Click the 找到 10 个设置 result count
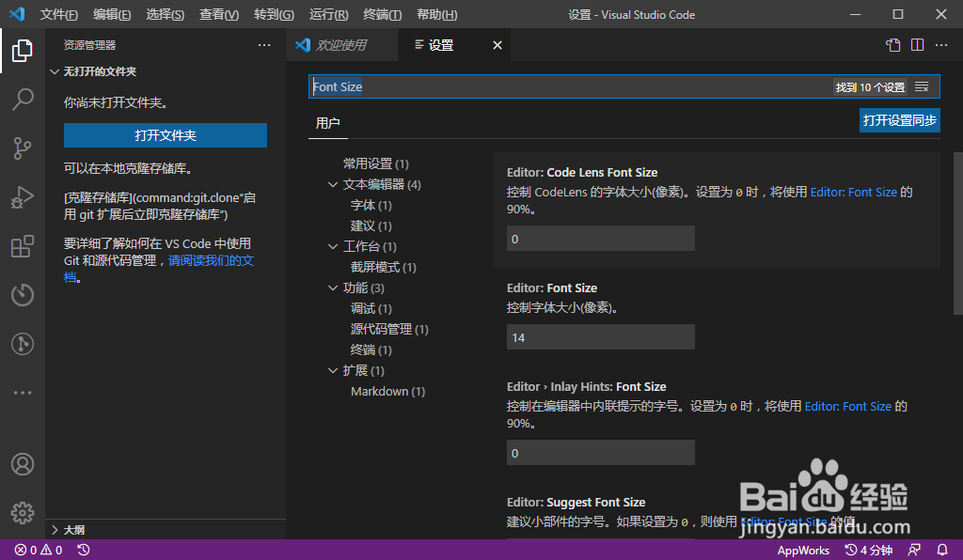 870,87
